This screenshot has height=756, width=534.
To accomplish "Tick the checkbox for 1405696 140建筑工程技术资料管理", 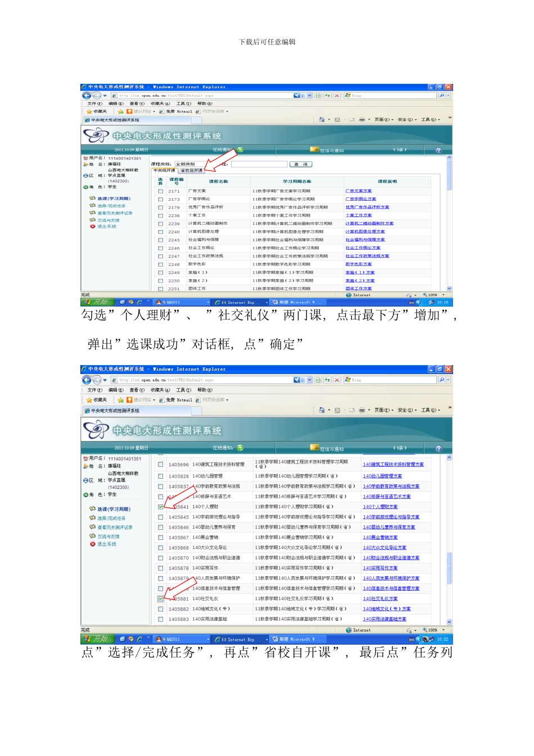I will click(x=161, y=465).
